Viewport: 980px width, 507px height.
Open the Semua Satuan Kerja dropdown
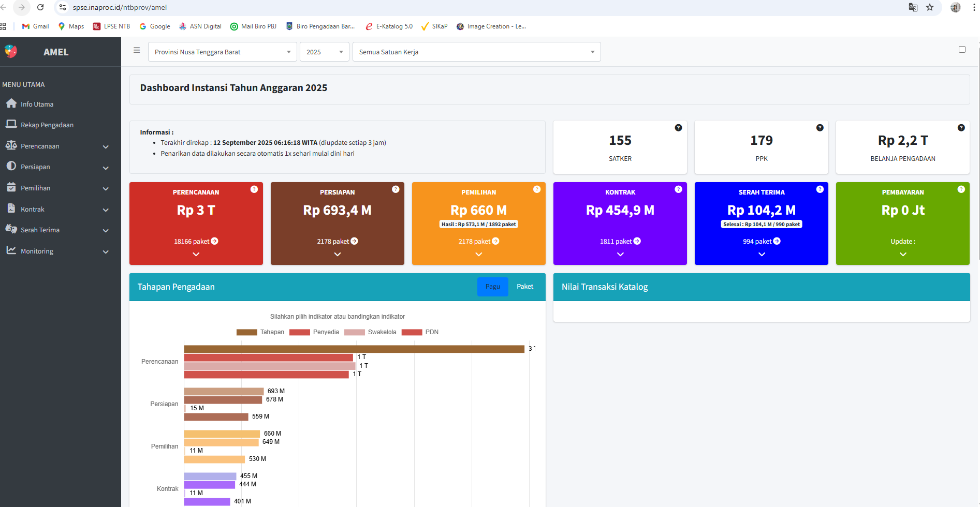point(476,52)
